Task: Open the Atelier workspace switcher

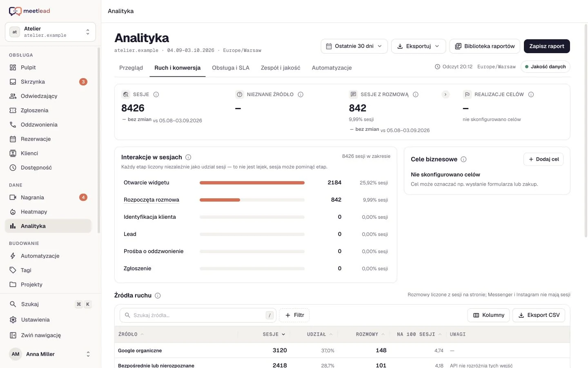Action: click(x=50, y=32)
